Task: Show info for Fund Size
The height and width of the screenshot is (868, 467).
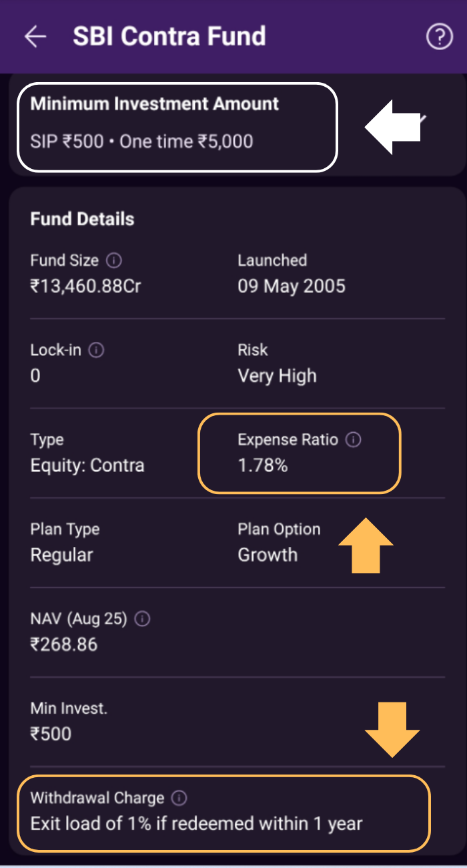Action: (x=114, y=260)
